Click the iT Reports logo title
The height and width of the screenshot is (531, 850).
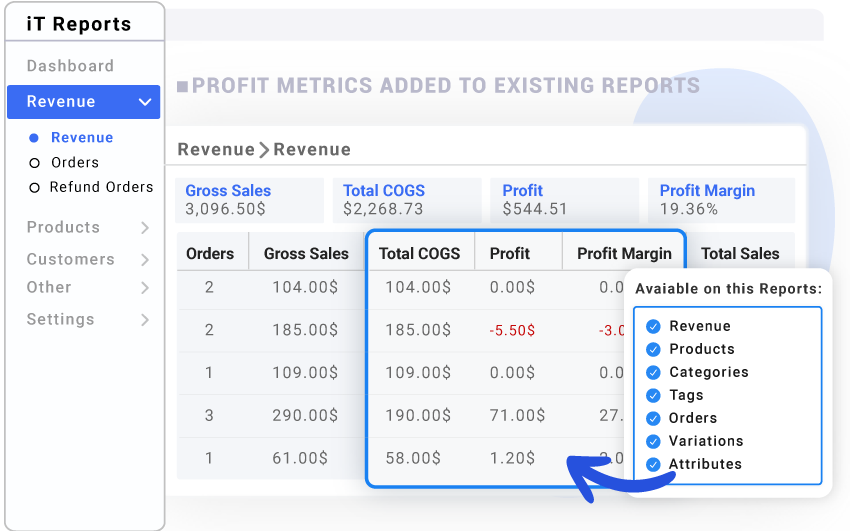click(79, 24)
